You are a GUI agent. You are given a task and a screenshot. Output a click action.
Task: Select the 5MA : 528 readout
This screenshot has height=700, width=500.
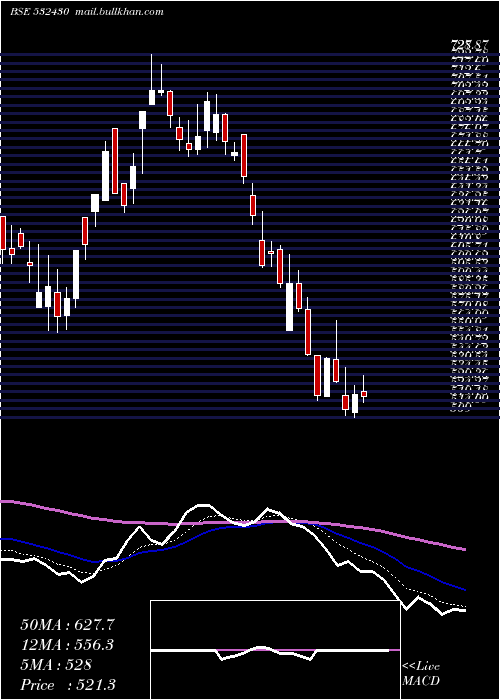click(56, 665)
